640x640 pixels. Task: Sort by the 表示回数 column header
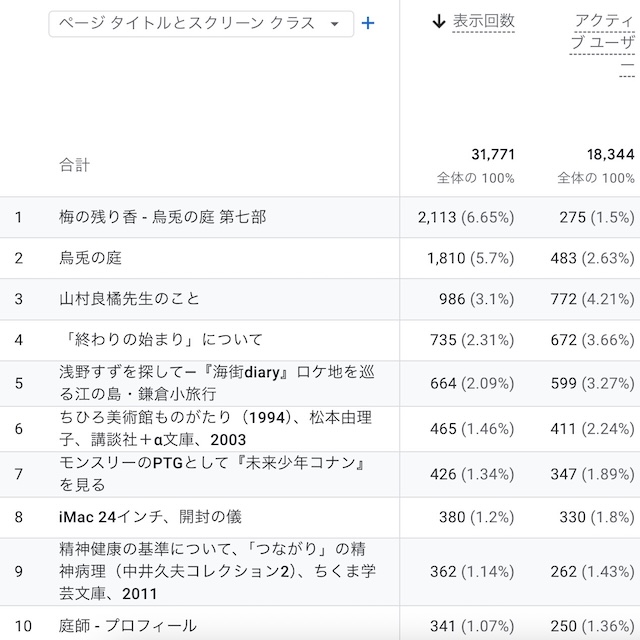click(483, 21)
